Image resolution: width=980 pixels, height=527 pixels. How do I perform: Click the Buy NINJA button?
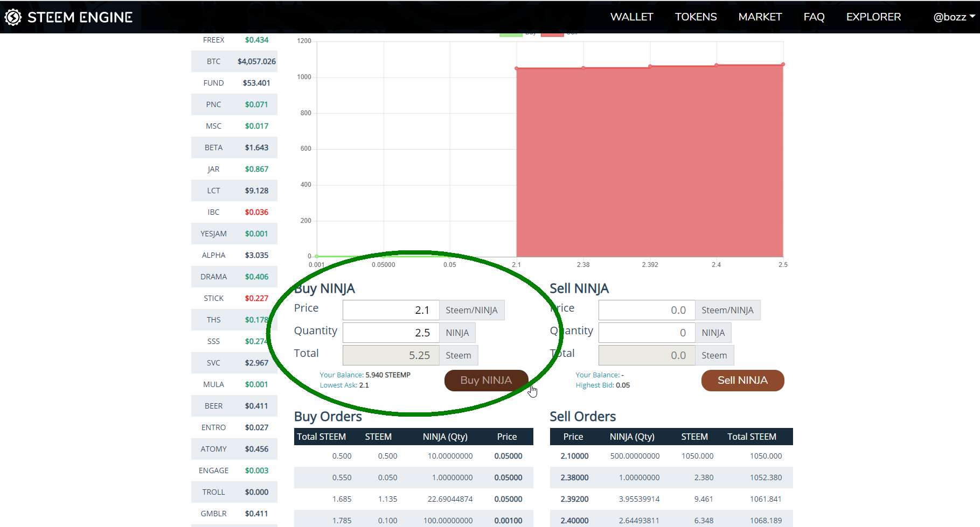(486, 381)
